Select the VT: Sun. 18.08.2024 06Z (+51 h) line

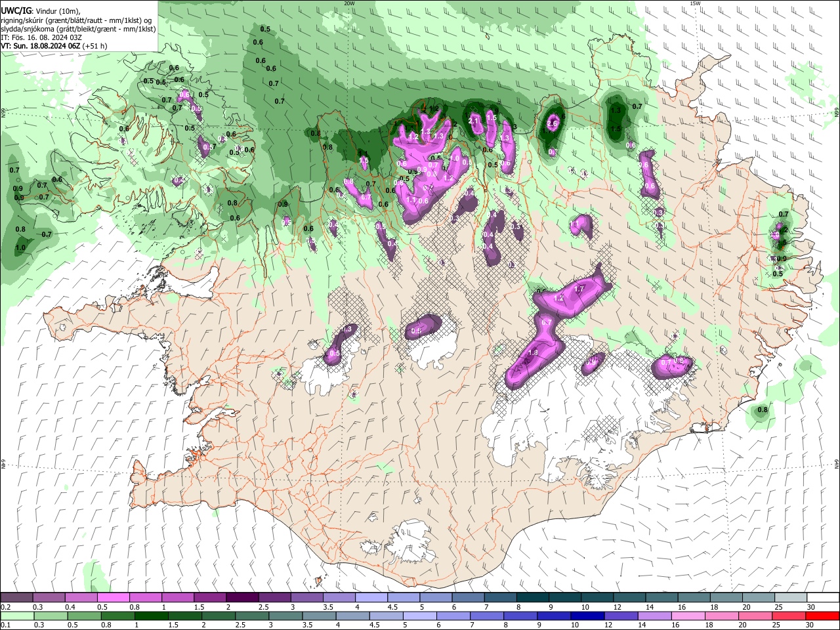coord(54,46)
